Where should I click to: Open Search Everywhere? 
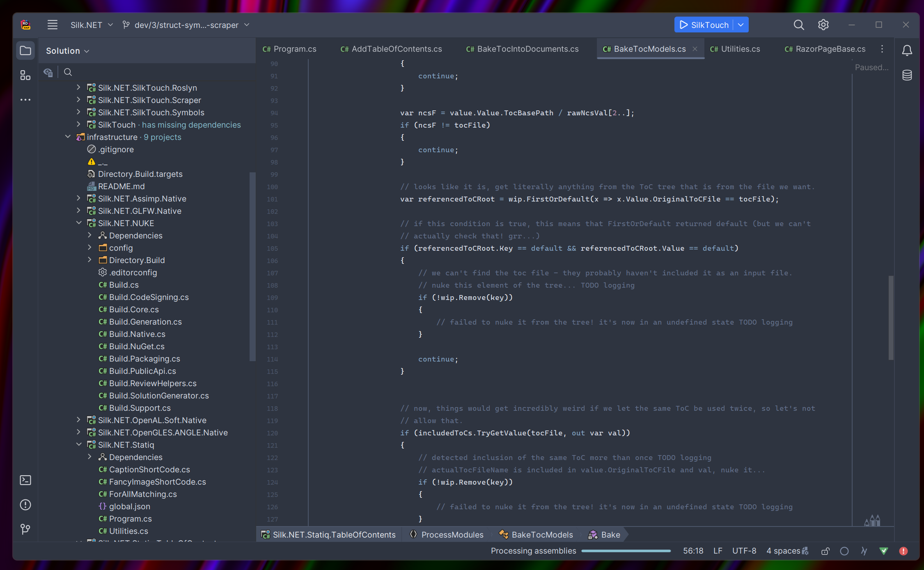pyautogui.click(x=799, y=25)
